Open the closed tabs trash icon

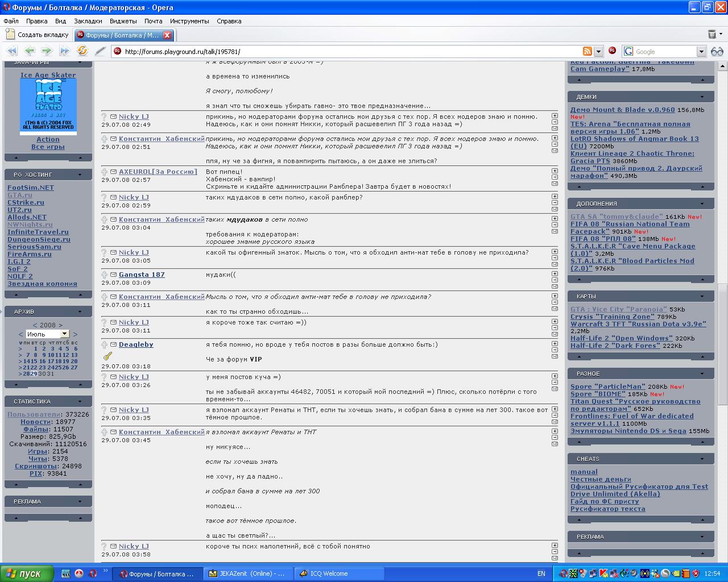712,35
